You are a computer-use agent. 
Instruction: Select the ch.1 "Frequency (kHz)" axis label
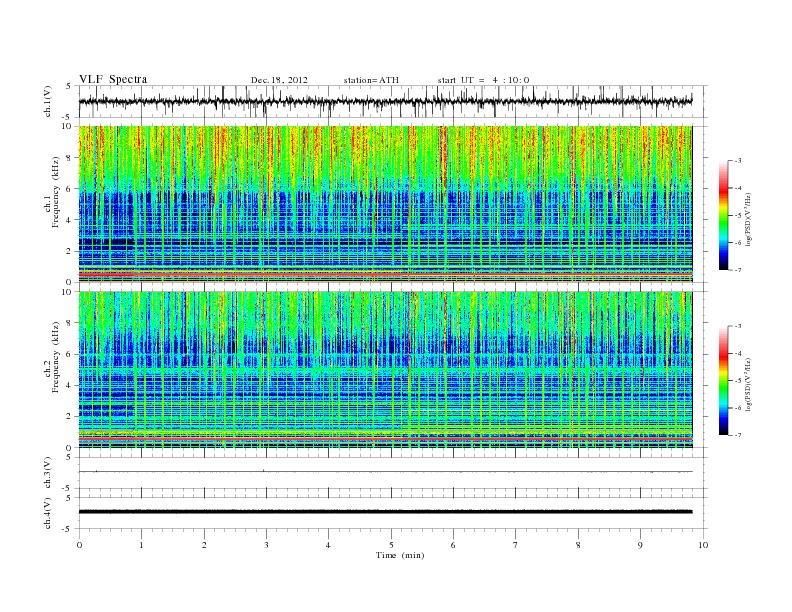(56, 192)
